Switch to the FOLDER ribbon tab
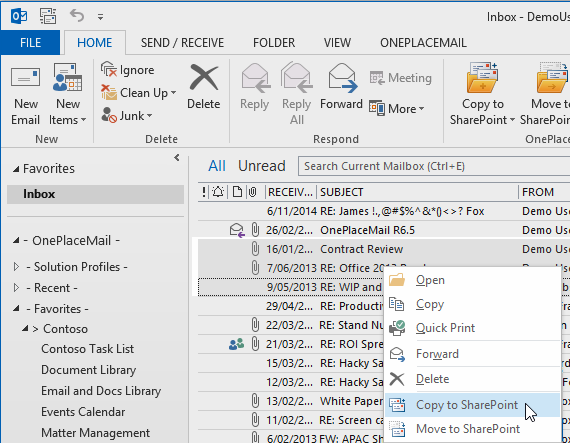The width and height of the screenshot is (570, 443). [274, 43]
